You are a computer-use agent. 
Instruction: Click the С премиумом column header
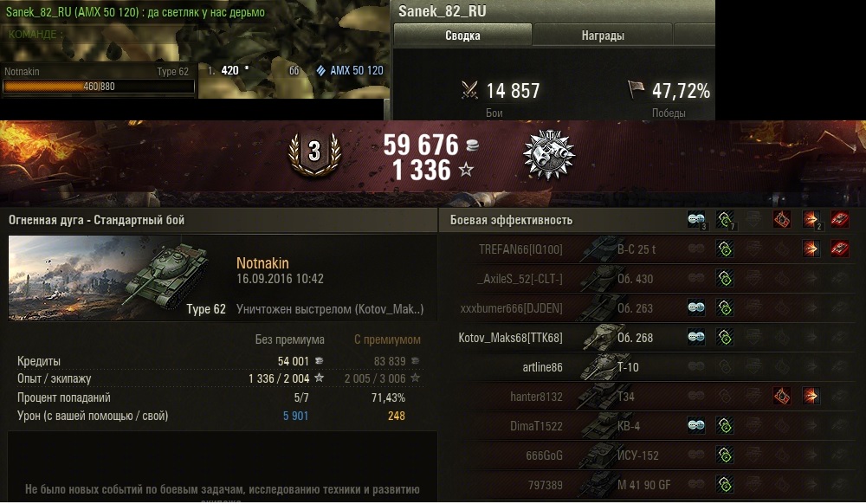click(x=387, y=339)
